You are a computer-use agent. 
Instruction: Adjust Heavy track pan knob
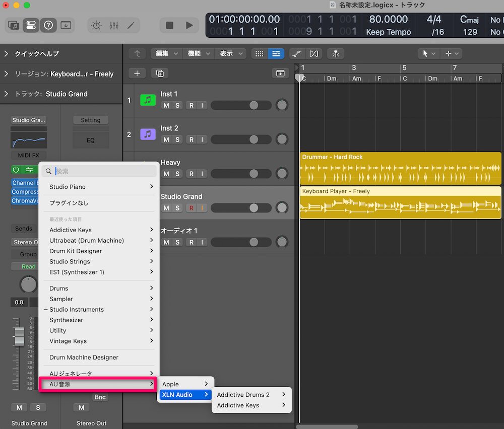tap(282, 173)
